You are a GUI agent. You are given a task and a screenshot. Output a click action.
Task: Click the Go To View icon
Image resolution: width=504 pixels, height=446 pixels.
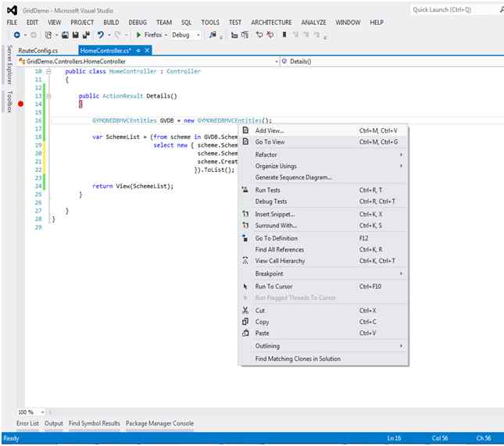[245, 142]
